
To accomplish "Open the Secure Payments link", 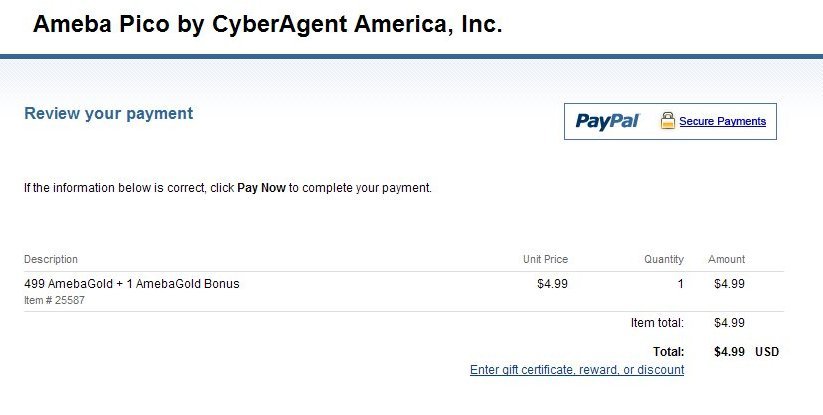I will pyautogui.click(x=722, y=121).
